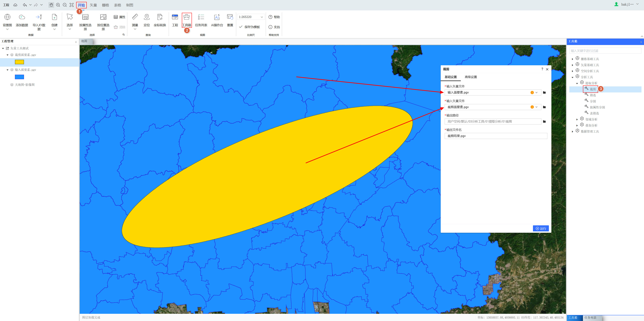Click 保存为模板 check option

pos(249,27)
